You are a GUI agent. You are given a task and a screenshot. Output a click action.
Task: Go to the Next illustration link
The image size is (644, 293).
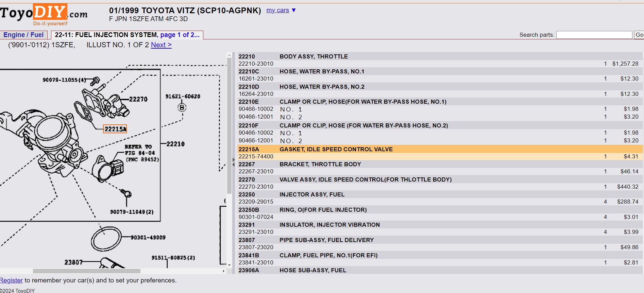click(161, 45)
